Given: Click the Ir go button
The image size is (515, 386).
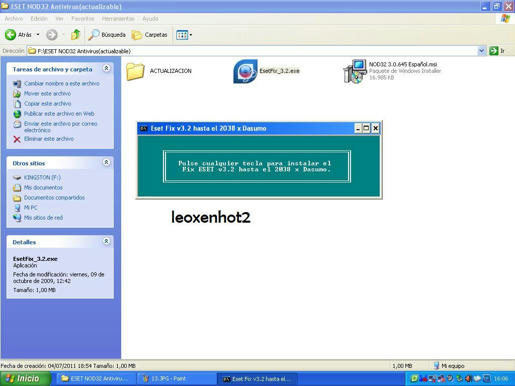Looking at the screenshot, I should 497,51.
